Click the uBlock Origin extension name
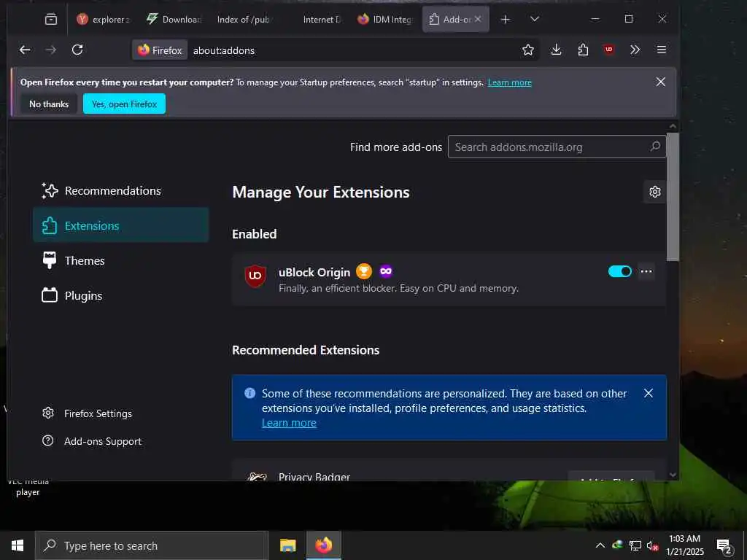747x560 pixels. click(x=314, y=272)
